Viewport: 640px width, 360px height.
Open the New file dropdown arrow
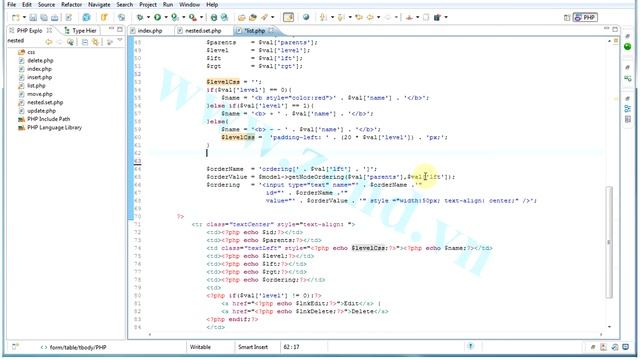(x=24, y=18)
